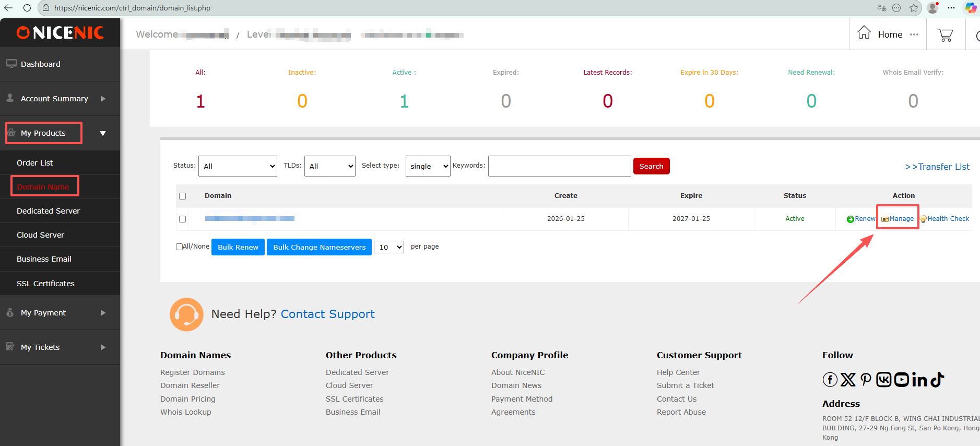Select Cloud Server from sidebar menu
This screenshot has height=446, width=980.
point(40,235)
